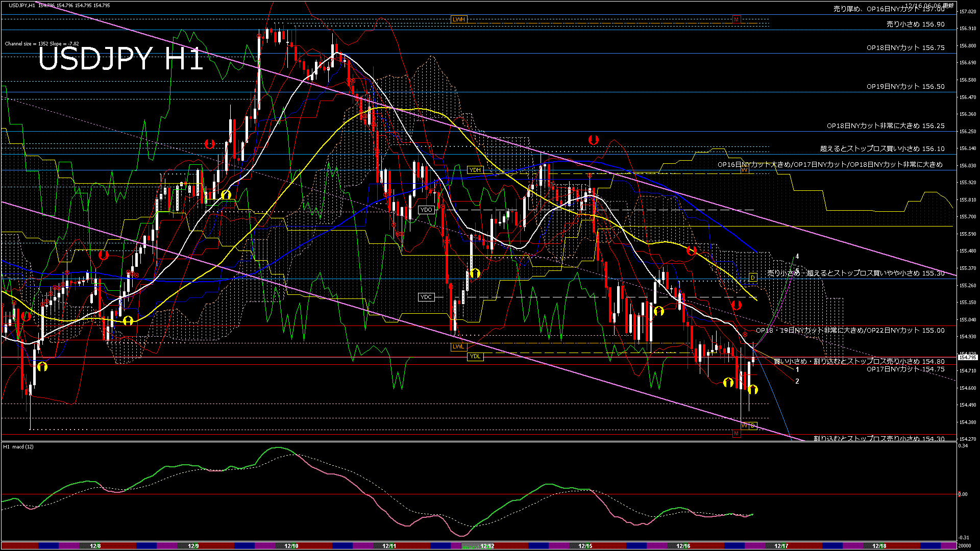Image resolution: width=980 pixels, height=551 pixels.
Task: Select the YDC level marker
Action: pyautogui.click(x=426, y=297)
